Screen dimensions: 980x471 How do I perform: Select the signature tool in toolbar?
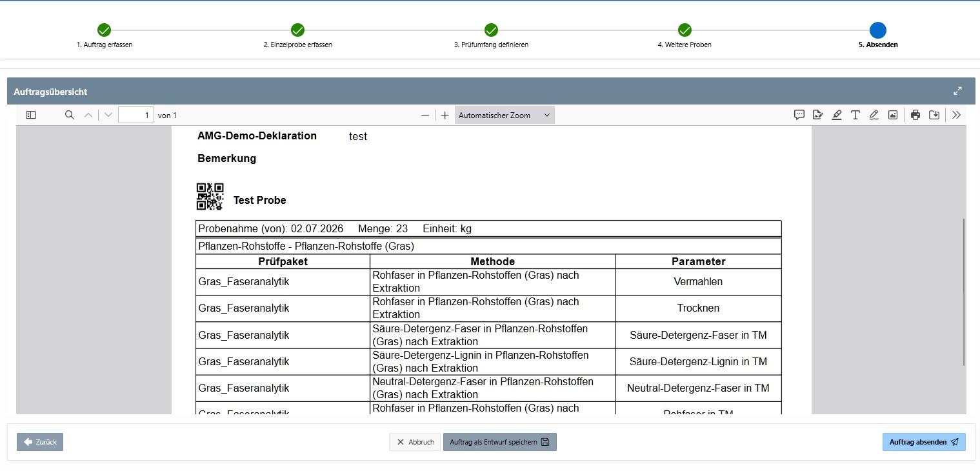(817, 115)
